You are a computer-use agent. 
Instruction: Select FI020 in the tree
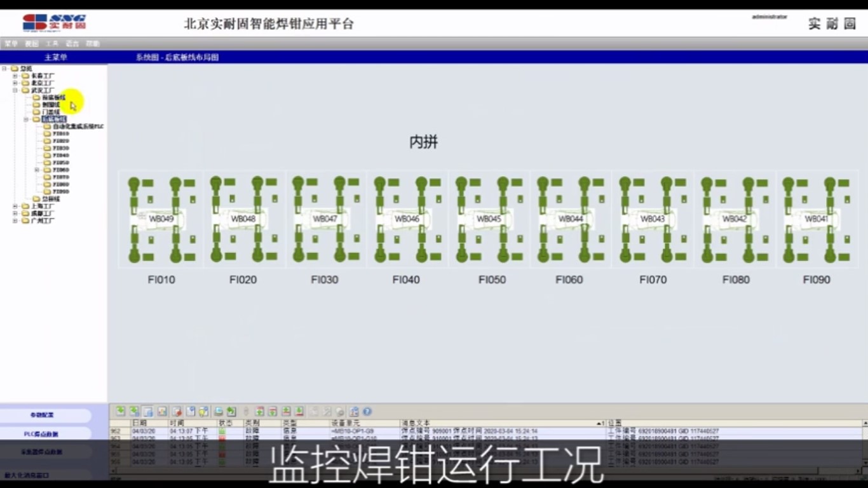(61, 141)
